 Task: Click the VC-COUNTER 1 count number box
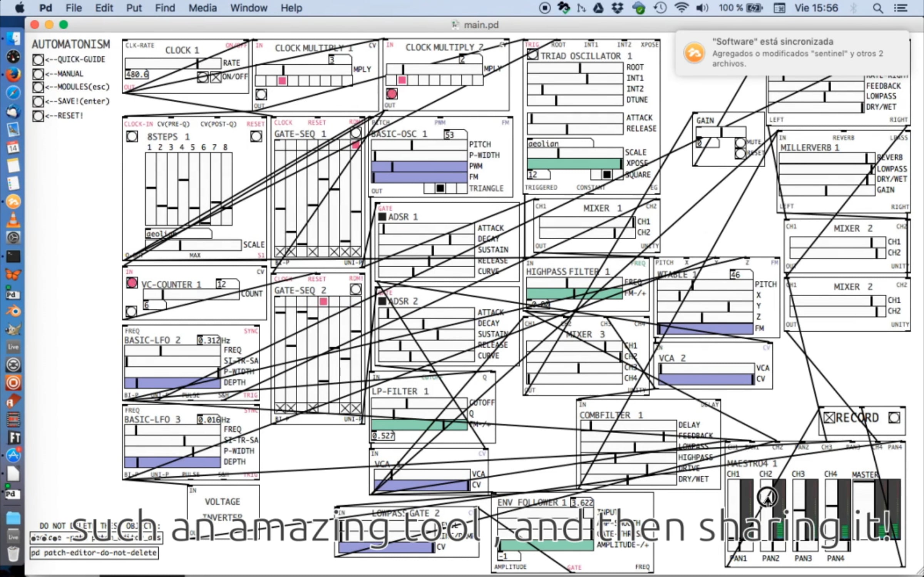[x=227, y=284]
